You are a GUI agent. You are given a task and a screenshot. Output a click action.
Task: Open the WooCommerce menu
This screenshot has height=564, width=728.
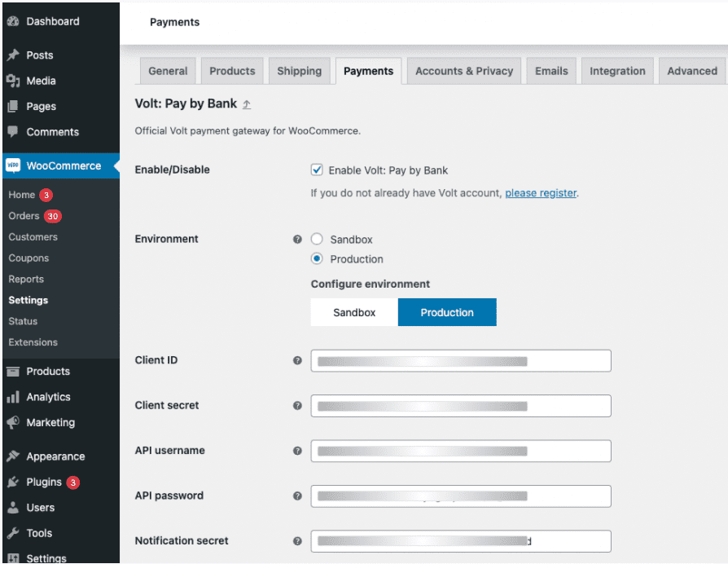pyautogui.click(x=61, y=165)
